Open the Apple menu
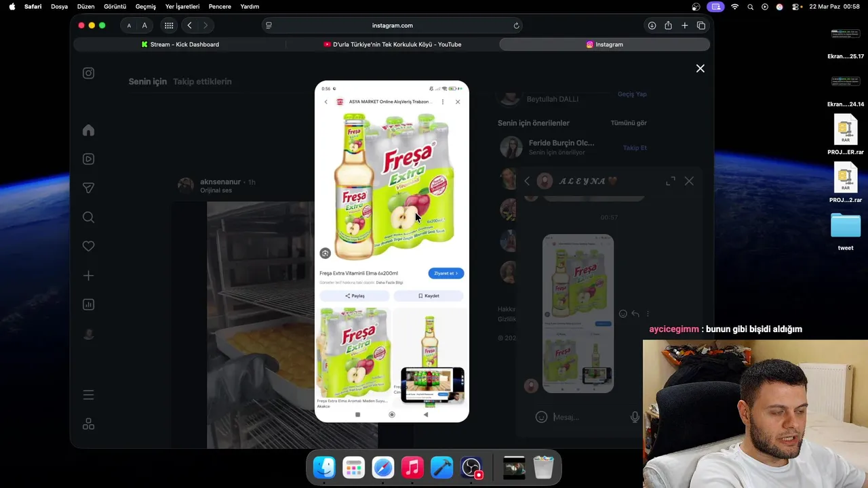868x488 pixels. point(12,6)
